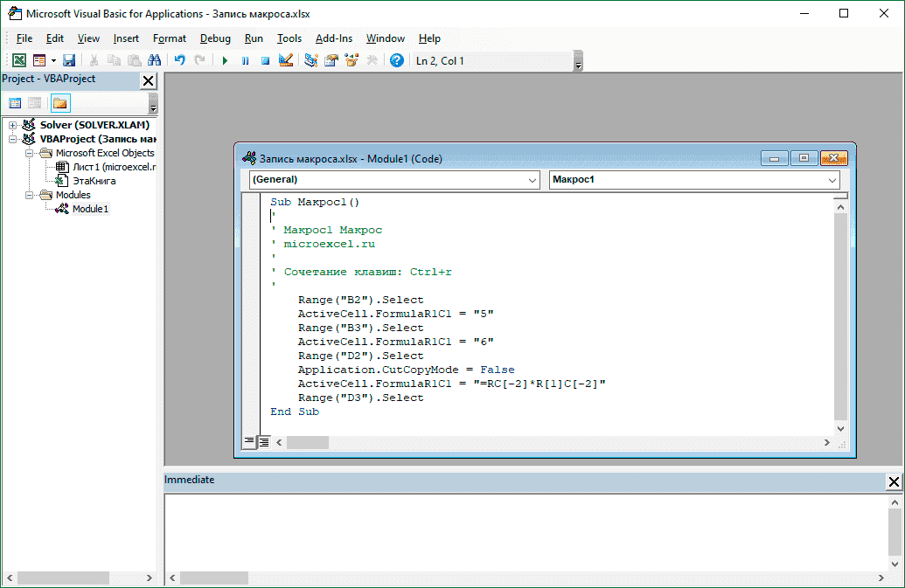905x588 pixels.
Task: Open the Add-Ins menu
Action: pyautogui.click(x=333, y=38)
